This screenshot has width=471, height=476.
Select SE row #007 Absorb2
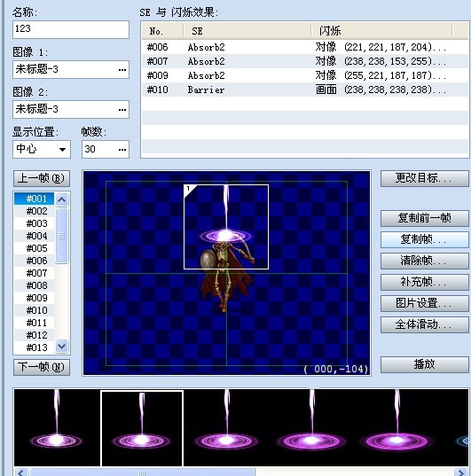point(305,61)
